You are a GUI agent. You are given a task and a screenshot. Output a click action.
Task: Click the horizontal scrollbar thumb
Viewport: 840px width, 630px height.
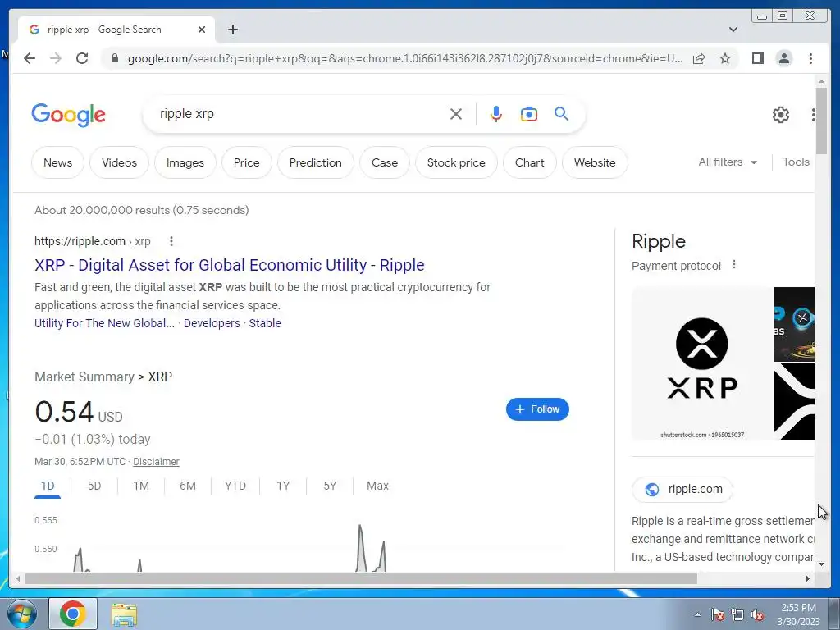(x=361, y=578)
